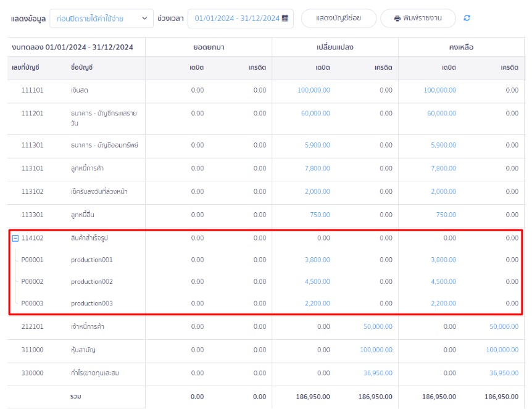Click the date range field 01/01/2024 - 31/12/2024
Viewport: 532px width, 409px height.
click(x=236, y=19)
